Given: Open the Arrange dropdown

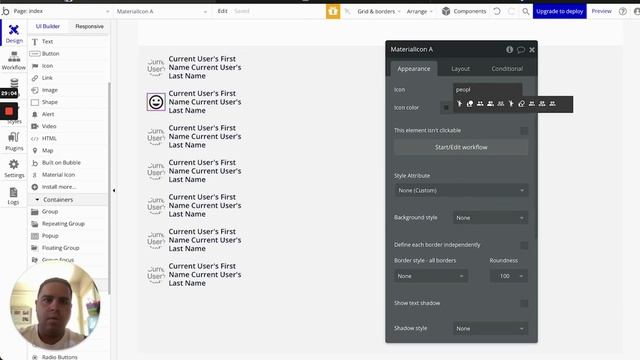Looking at the screenshot, I should click(419, 11).
